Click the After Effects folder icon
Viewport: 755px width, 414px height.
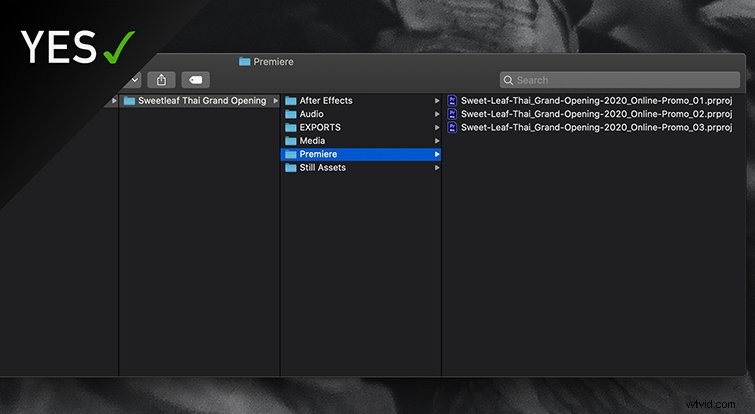click(x=291, y=101)
